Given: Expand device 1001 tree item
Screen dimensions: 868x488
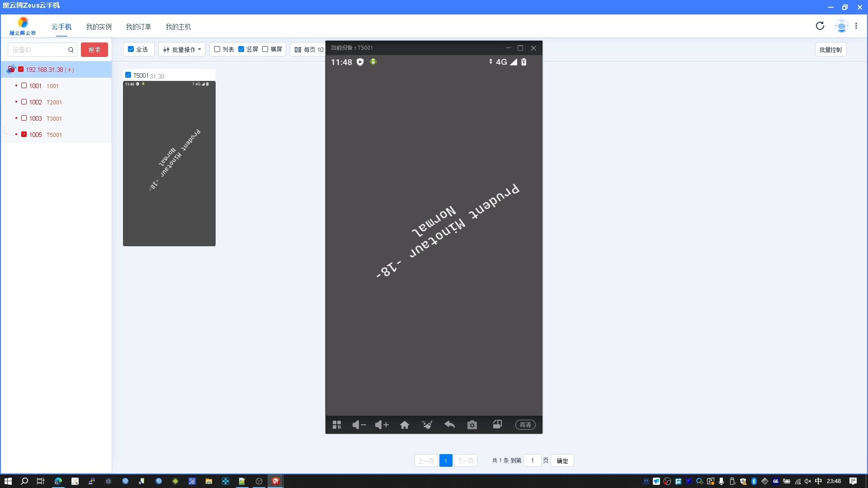Looking at the screenshot, I should click(x=17, y=85).
